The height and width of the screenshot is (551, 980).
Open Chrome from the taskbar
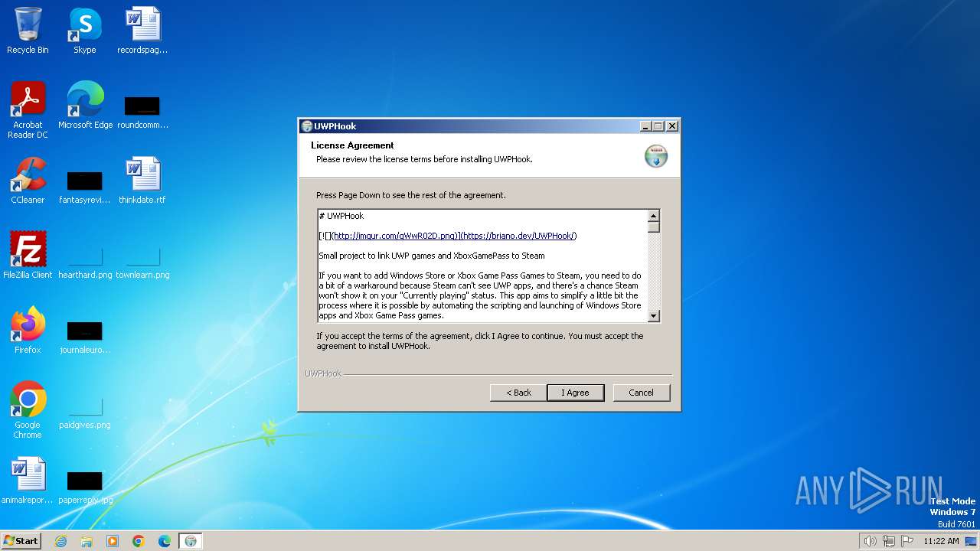139,541
